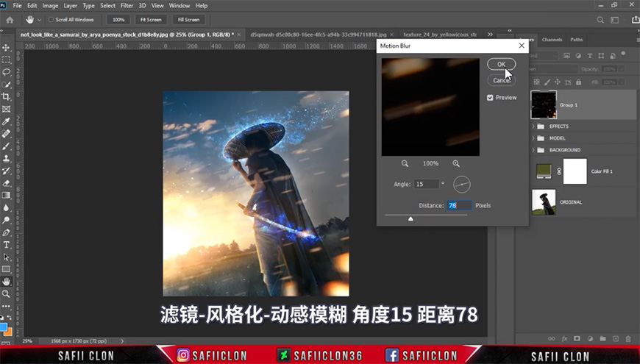Lock image pixels with brush icon
This screenshot has width=640, height=364.
(547, 82)
